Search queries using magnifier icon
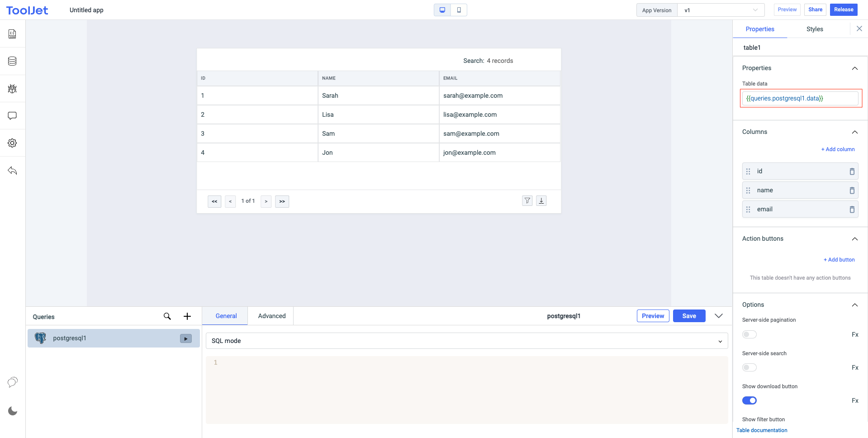This screenshot has height=438, width=868. click(x=167, y=316)
